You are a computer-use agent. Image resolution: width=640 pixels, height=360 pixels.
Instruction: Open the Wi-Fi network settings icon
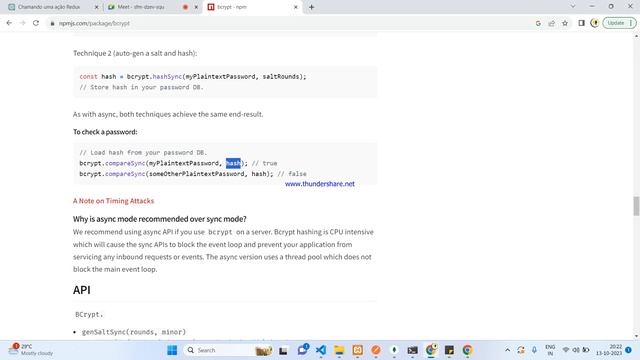[566, 350]
